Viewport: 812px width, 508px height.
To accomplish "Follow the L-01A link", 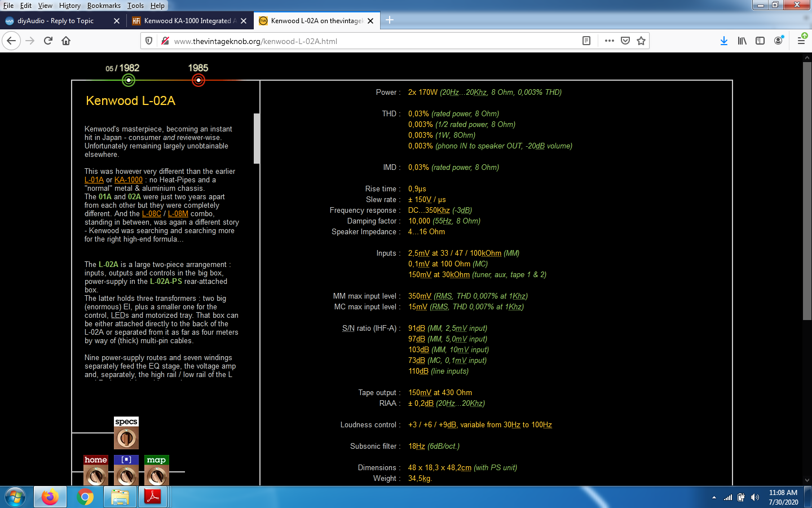I will 94,180.
